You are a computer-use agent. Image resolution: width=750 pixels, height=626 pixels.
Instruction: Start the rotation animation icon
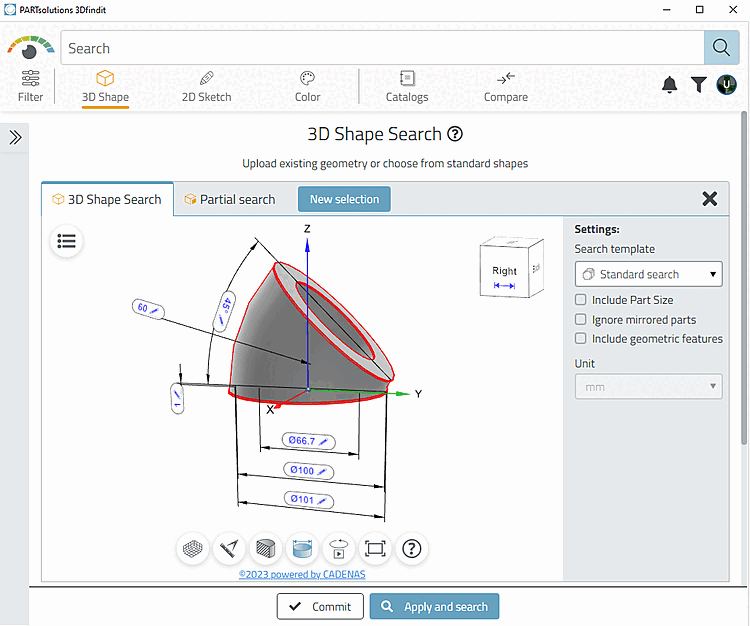tap(339, 549)
